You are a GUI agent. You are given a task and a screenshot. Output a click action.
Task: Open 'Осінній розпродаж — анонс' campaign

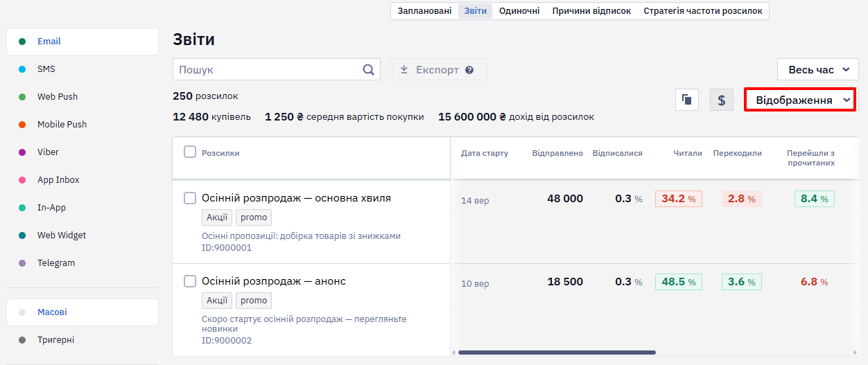tap(274, 281)
